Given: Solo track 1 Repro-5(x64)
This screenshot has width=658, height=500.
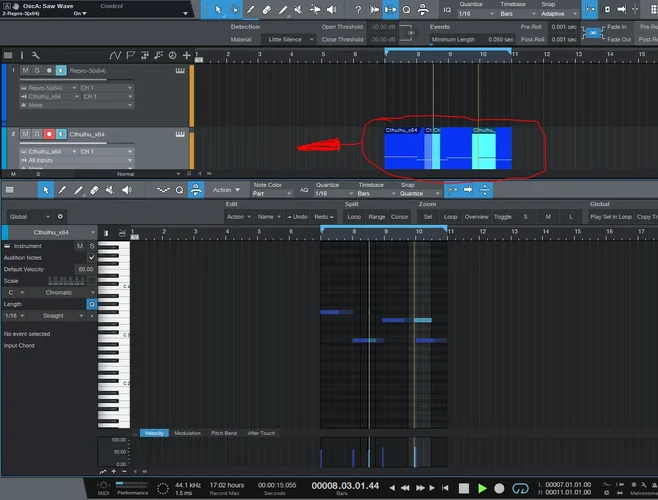Looking at the screenshot, I should point(37,71).
